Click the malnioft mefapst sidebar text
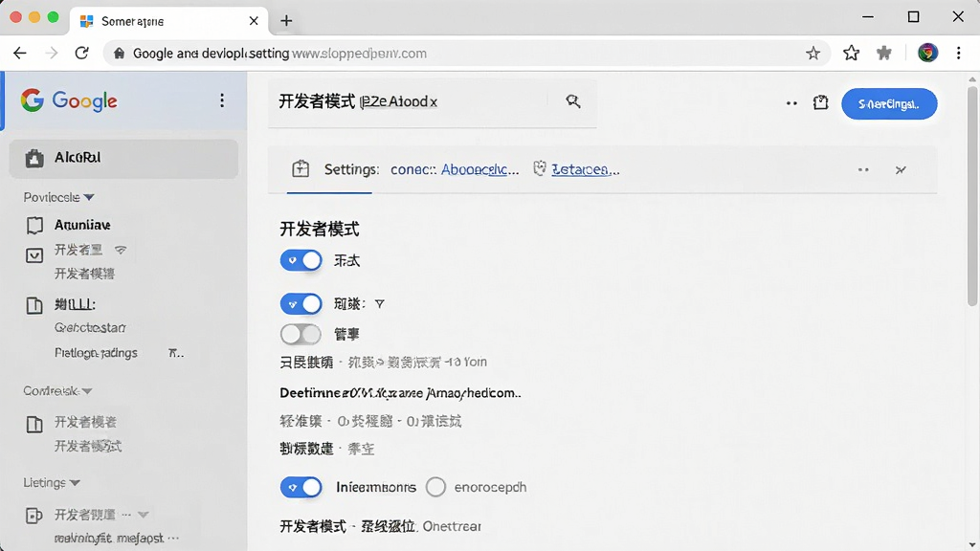Viewport: 980px width, 551px height. click(x=109, y=538)
